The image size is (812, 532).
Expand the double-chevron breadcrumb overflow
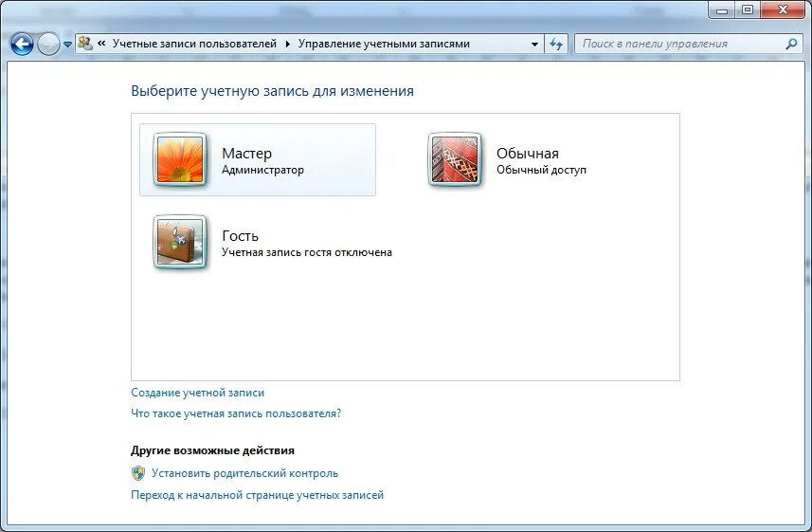click(101, 44)
